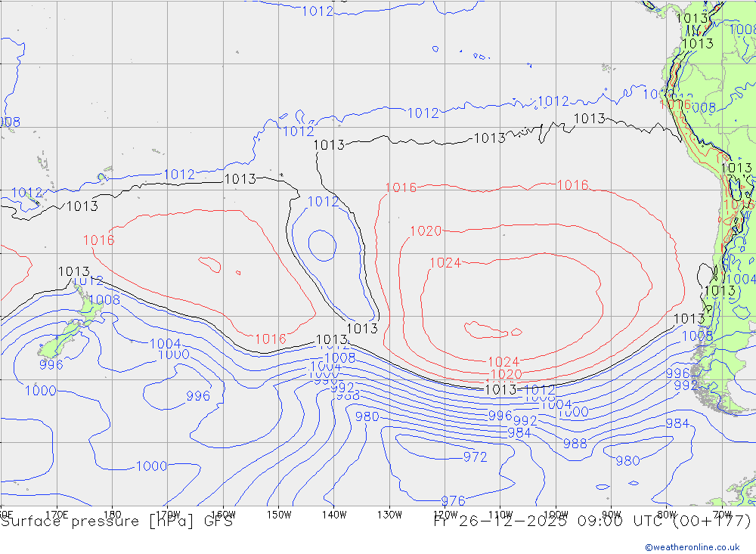Click the forecast date 'Fr 26-12-2025 09:00 UTC' text
This screenshot has height=554, width=756.
[x=549, y=521]
